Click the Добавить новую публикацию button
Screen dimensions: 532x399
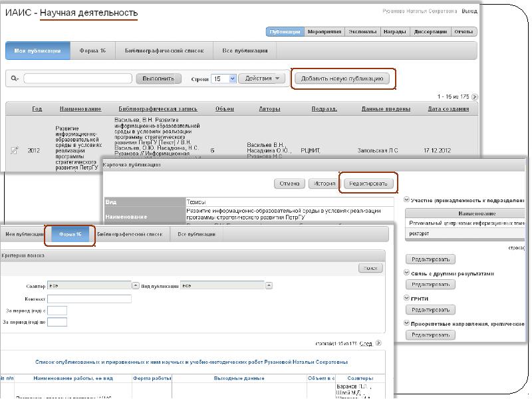(x=343, y=78)
